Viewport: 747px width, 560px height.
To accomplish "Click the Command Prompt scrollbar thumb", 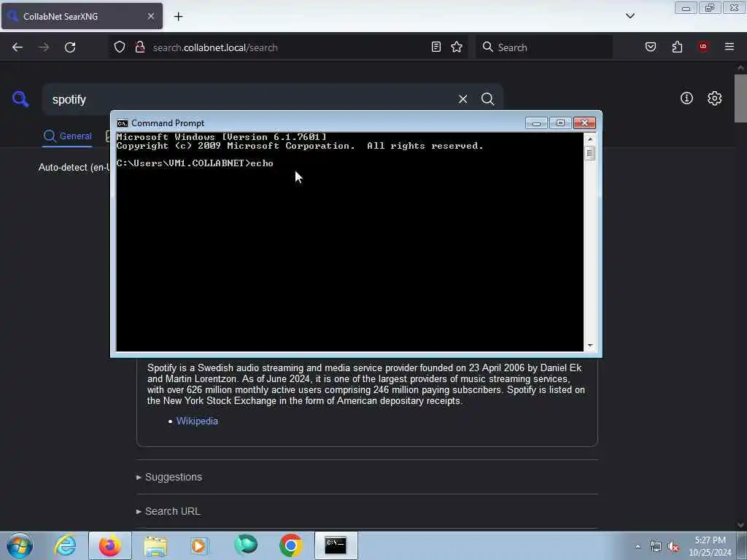I will click(589, 153).
